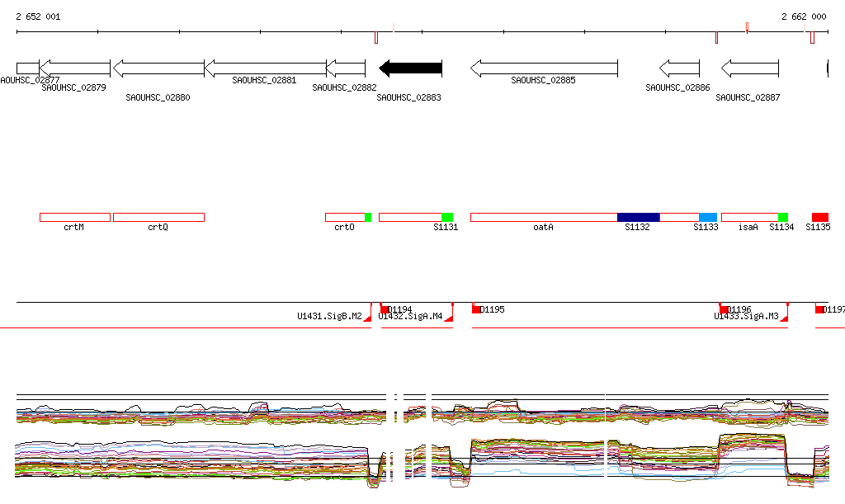The image size is (845, 504).
Task: Click the red ruler marker below the ruler near SAOUHSC_02882
Action: (x=376, y=38)
